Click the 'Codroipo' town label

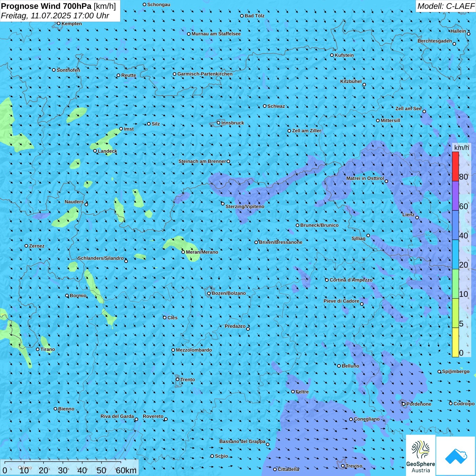click(x=464, y=404)
